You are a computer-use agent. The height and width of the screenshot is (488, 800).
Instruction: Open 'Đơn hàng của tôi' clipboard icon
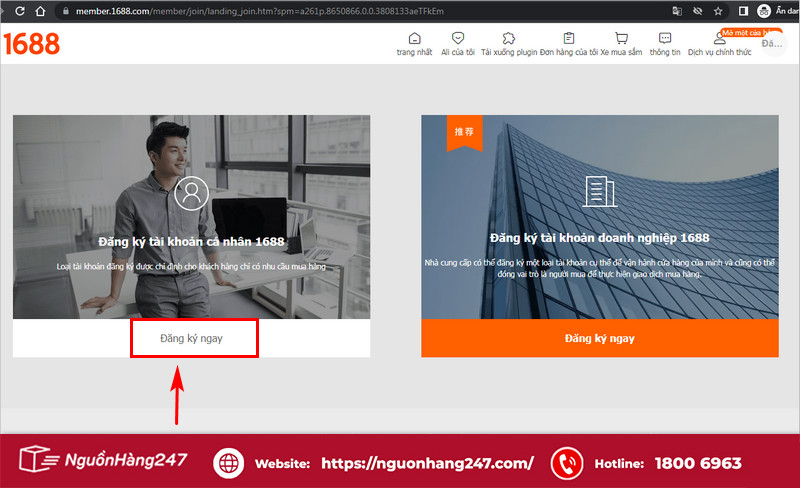(x=568, y=39)
